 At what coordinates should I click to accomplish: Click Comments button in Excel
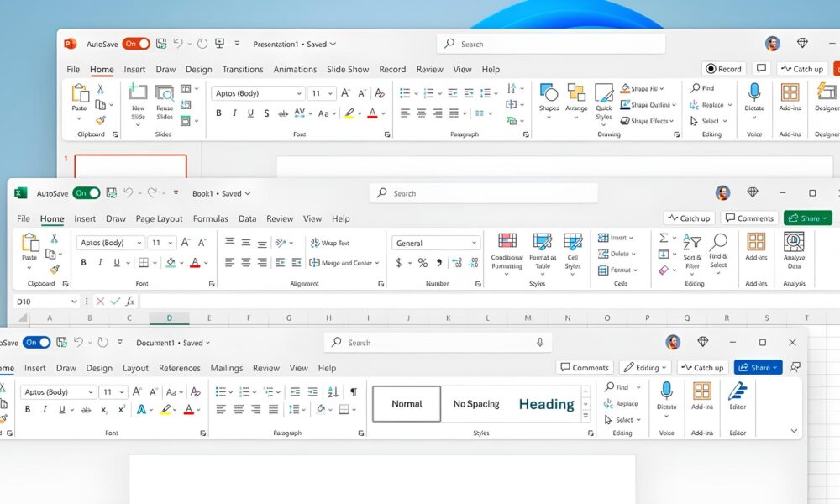[749, 218]
